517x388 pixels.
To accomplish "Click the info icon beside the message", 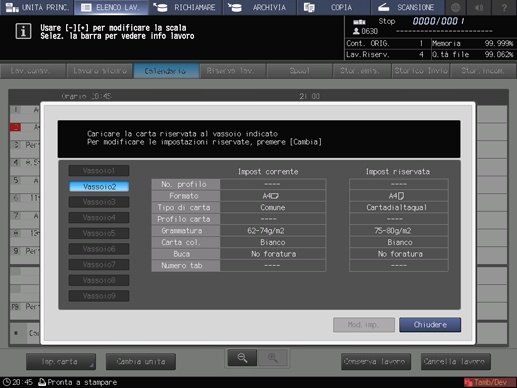I will click(x=23, y=32).
